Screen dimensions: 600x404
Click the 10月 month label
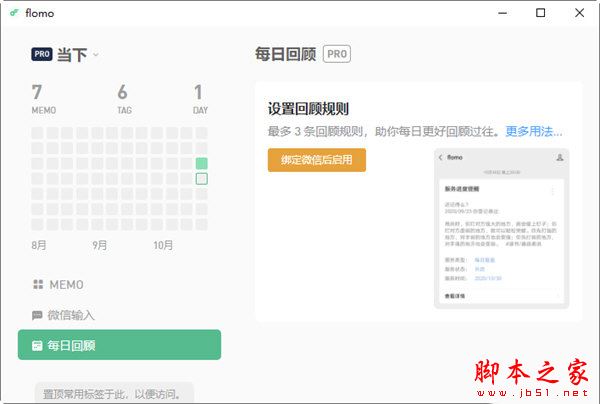[x=163, y=245]
